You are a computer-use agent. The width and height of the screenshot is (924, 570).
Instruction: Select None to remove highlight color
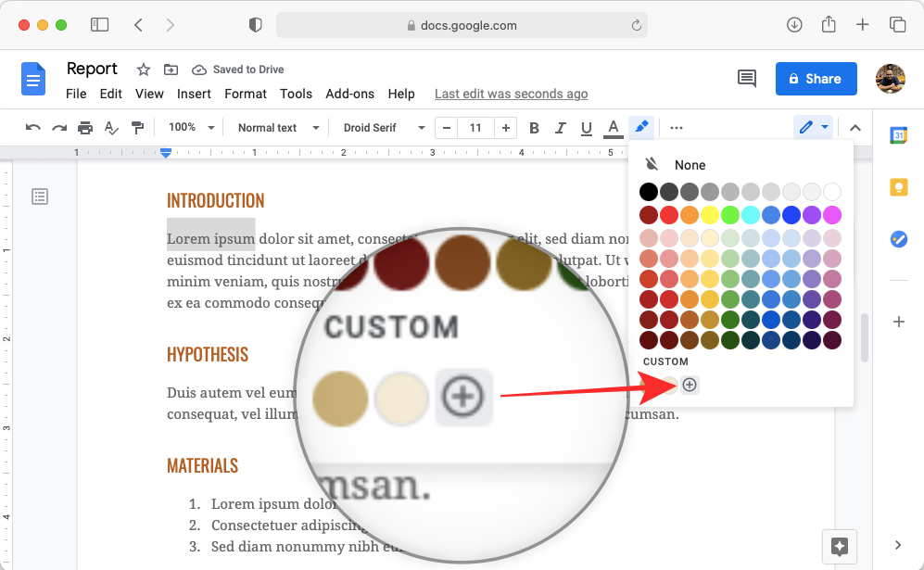click(690, 164)
